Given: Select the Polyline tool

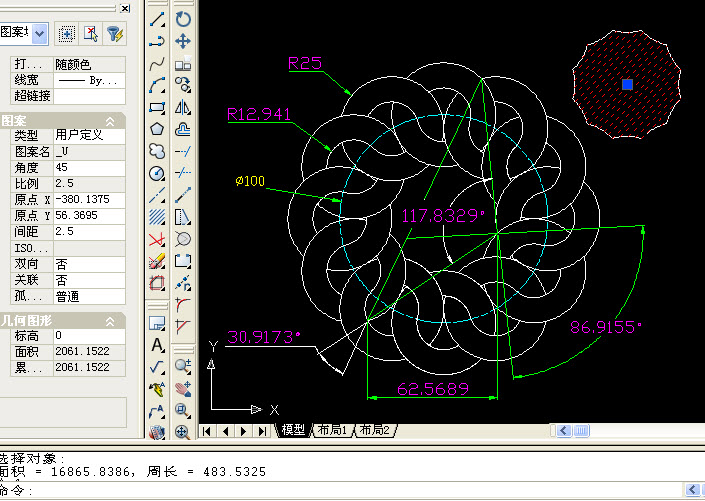Looking at the screenshot, I should pos(157,42).
